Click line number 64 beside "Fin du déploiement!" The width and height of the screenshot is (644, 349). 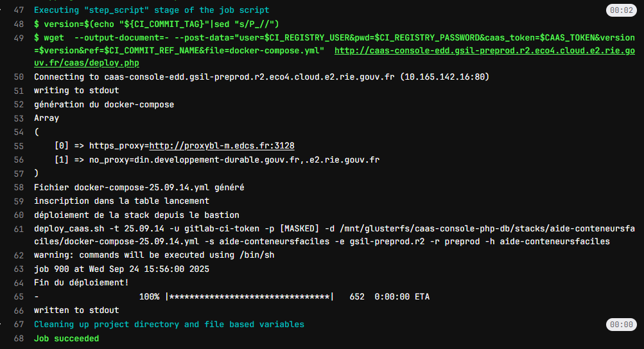click(19, 283)
